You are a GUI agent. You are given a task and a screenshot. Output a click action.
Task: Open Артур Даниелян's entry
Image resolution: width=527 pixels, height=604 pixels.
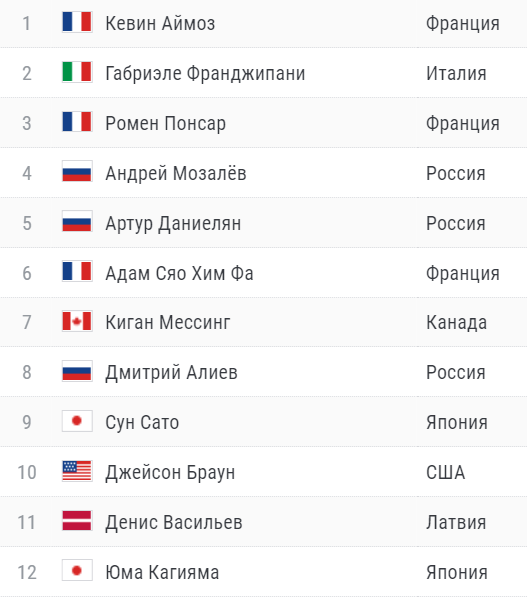click(x=173, y=223)
